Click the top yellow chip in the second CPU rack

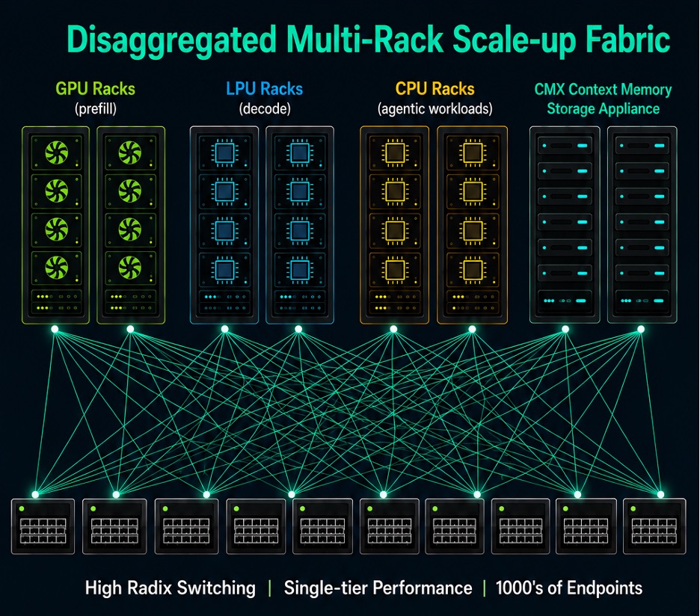pos(473,153)
